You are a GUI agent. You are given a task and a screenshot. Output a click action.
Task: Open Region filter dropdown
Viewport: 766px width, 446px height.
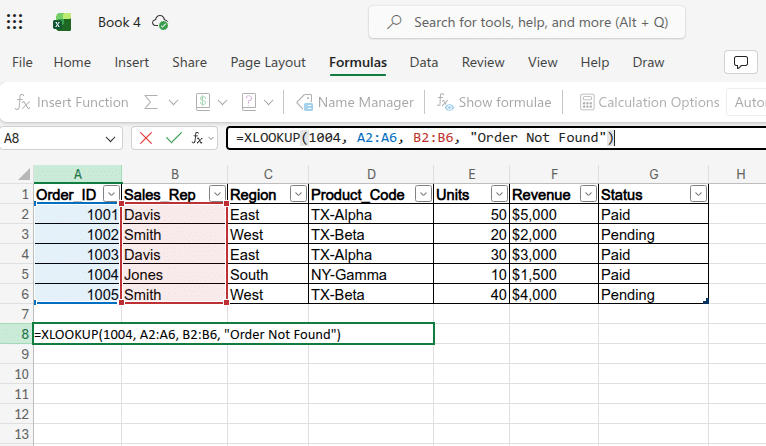298,194
